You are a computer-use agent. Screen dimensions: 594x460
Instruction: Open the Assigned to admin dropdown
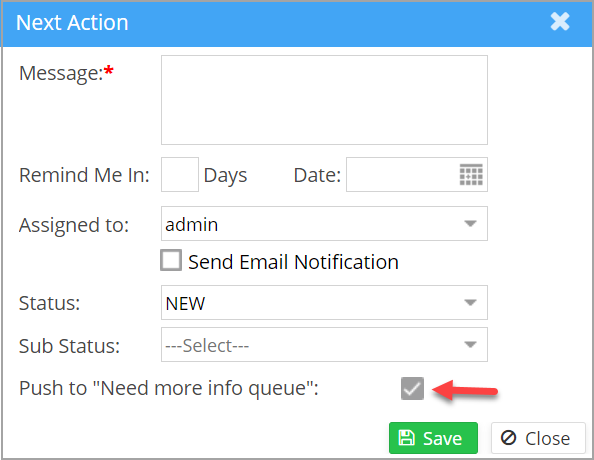(324, 224)
